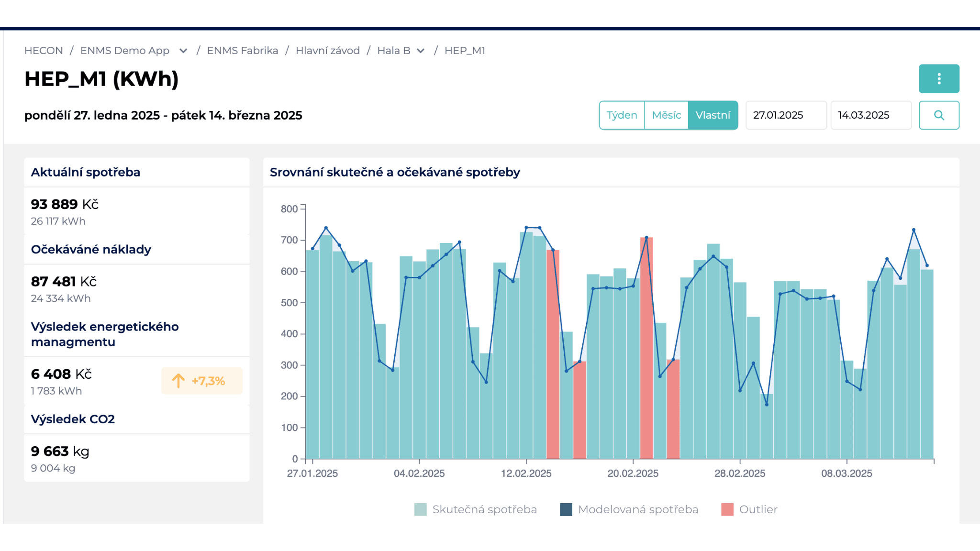Click the 04.02.2025 axis label
The width and height of the screenshot is (980, 551).
point(419,474)
